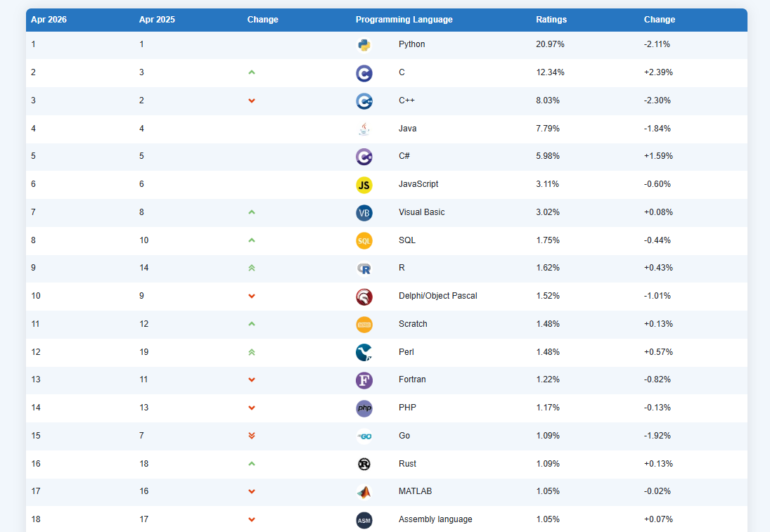Click the green chevron next to Scratch
This screenshot has height=532, width=770.
(251, 324)
